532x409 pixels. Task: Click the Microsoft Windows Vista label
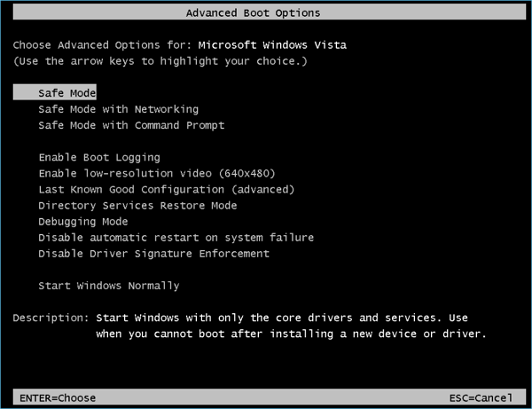point(272,45)
